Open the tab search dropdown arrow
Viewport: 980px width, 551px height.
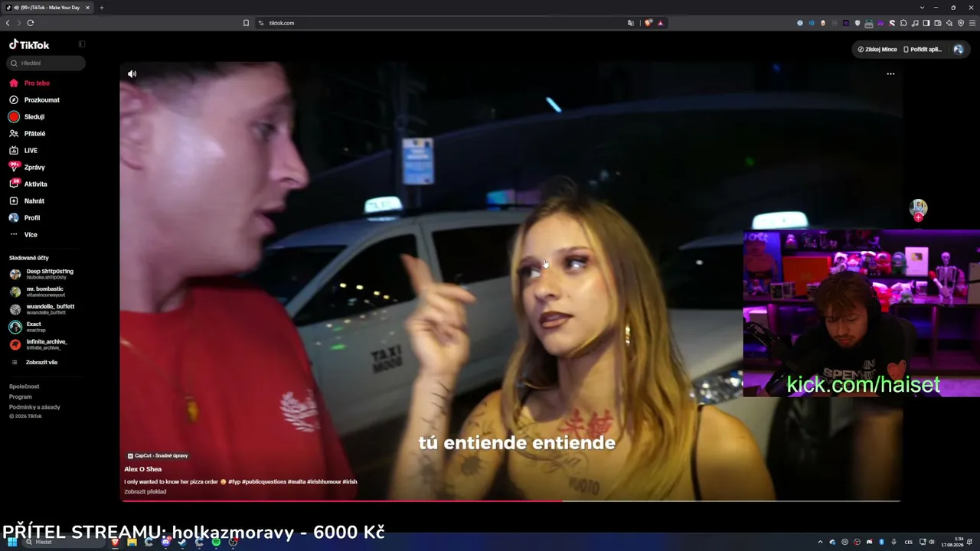[922, 8]
